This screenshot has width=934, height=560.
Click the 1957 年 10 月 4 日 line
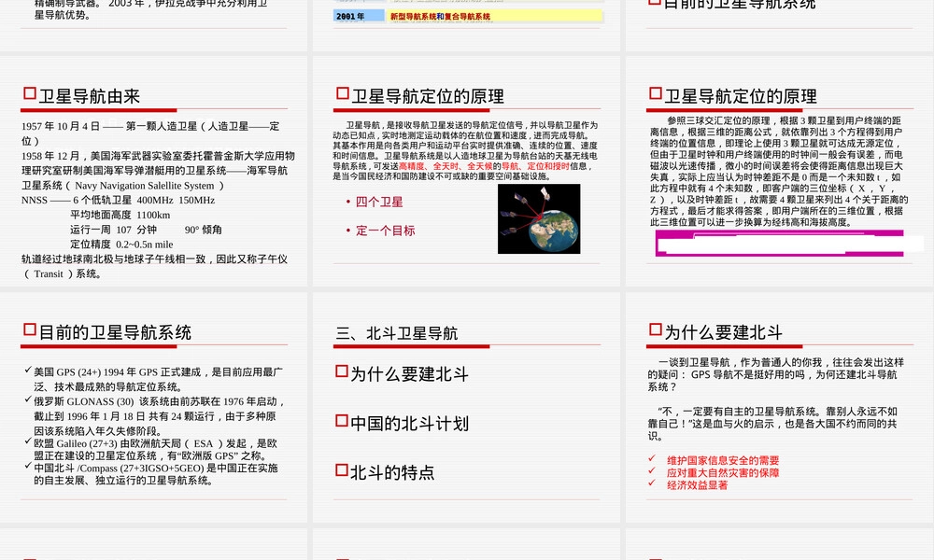(x=150, y=126)
